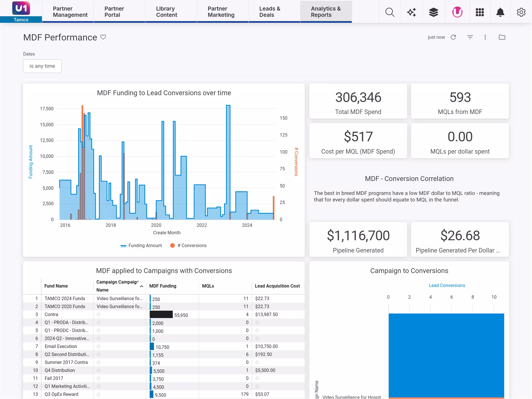Open the search magnifier icon

(x=390, y=12)
